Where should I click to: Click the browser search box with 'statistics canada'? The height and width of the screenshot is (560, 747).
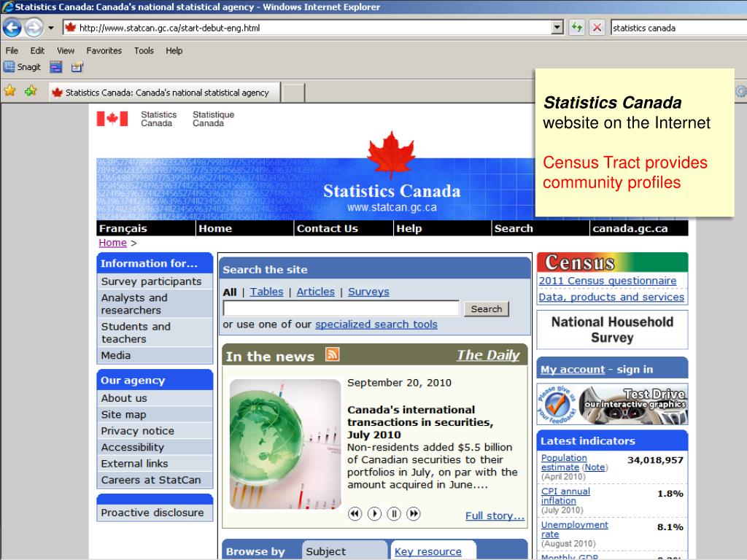click(x=679, y=28)
